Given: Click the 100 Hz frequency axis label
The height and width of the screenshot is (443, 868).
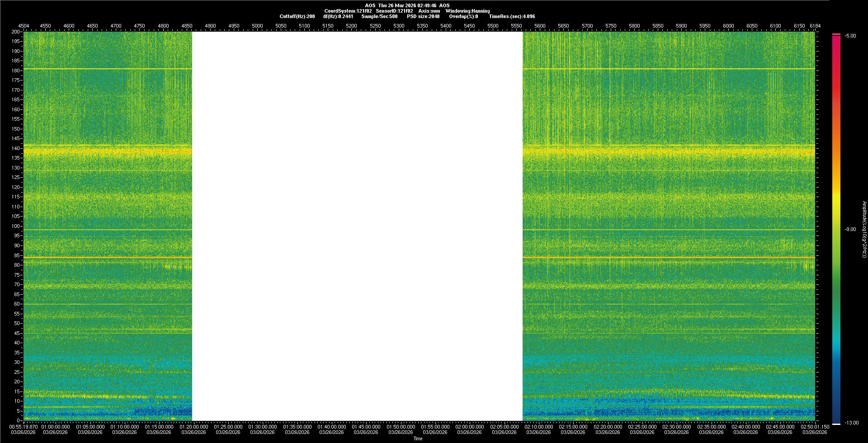Looking at the screenshot, I should 16,226.
